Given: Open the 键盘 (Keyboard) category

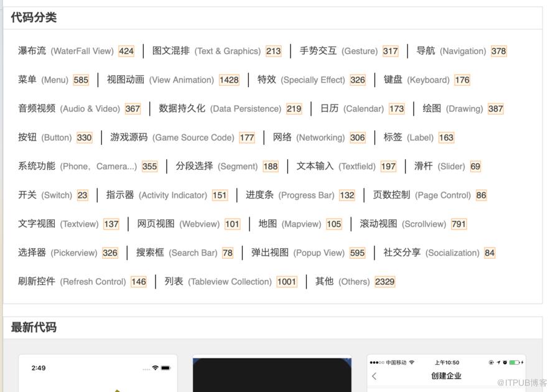Looking at the screenshot, I should click(x=417, y=80).
